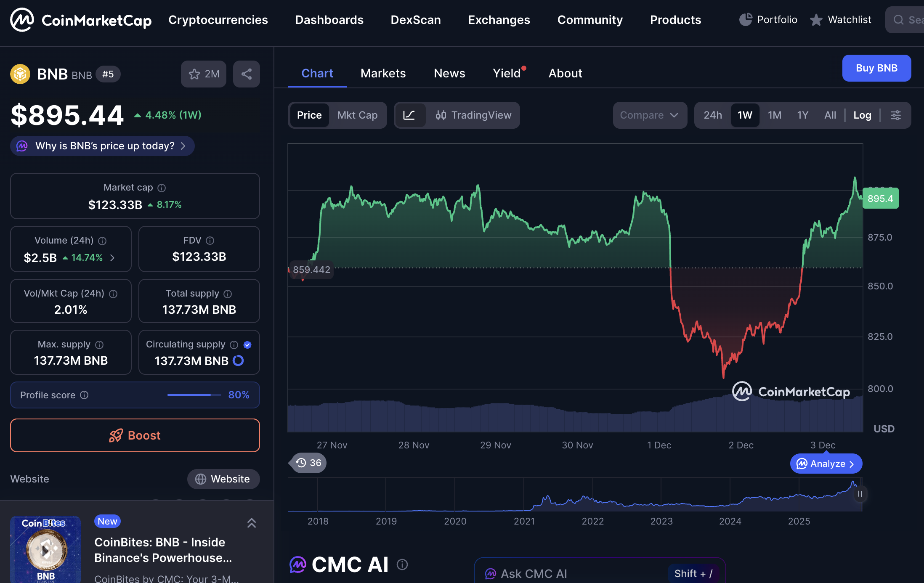Toggle Log scale on the chart
Image resolution: width=924 pixels, height=583 pixels.
click(862, 115)
